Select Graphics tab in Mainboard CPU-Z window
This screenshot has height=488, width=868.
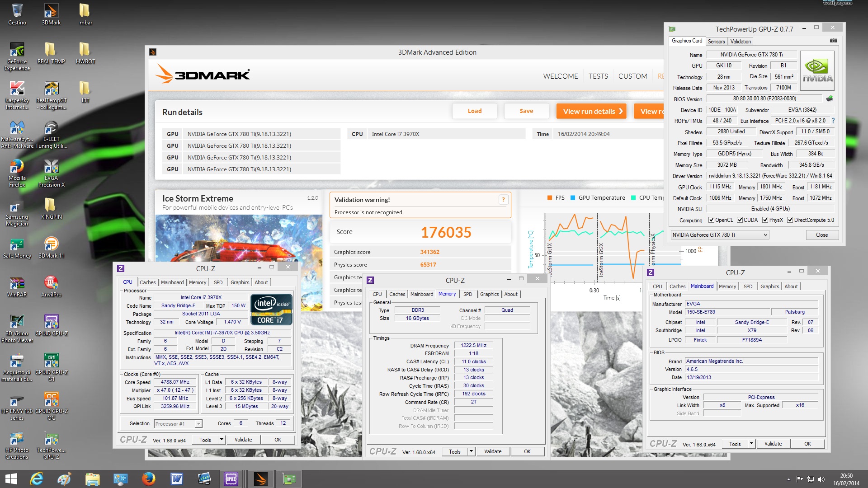[x=769, y=286]
